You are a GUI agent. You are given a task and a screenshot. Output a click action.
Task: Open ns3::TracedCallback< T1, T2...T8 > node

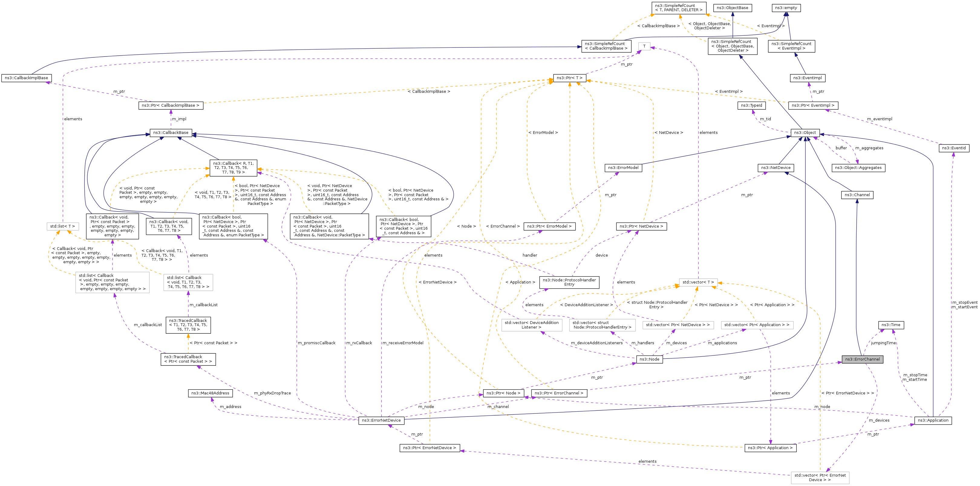(188, 325)
